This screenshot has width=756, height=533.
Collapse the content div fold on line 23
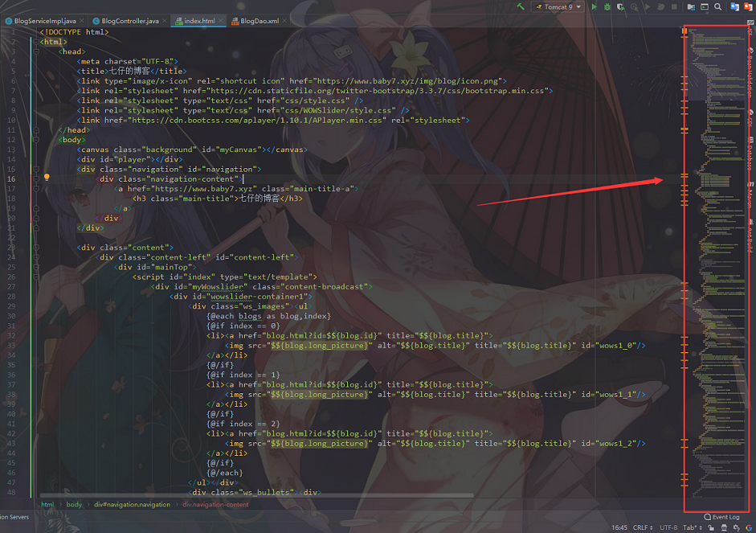[x=36, y=248]
